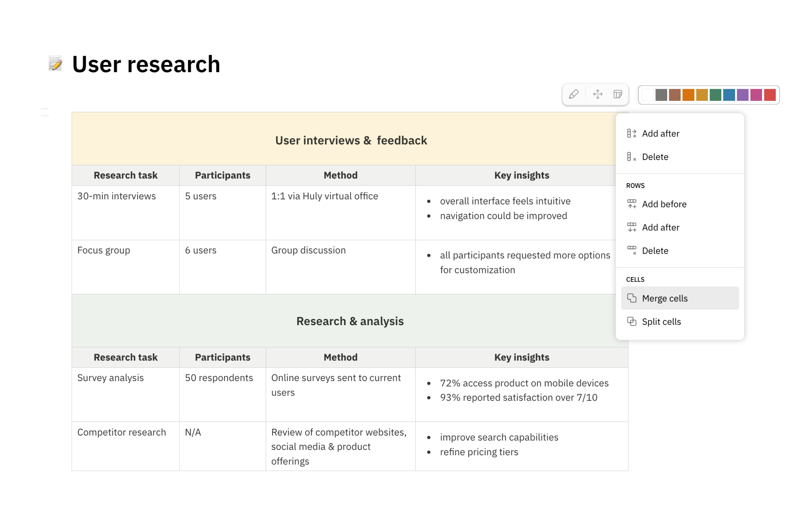
Task: Click the User research page title
Action: point(146,64)
